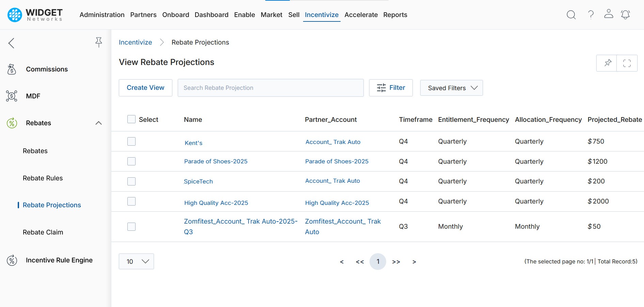Click the search magnifier icon in header
644x307 pixels.
571,15
